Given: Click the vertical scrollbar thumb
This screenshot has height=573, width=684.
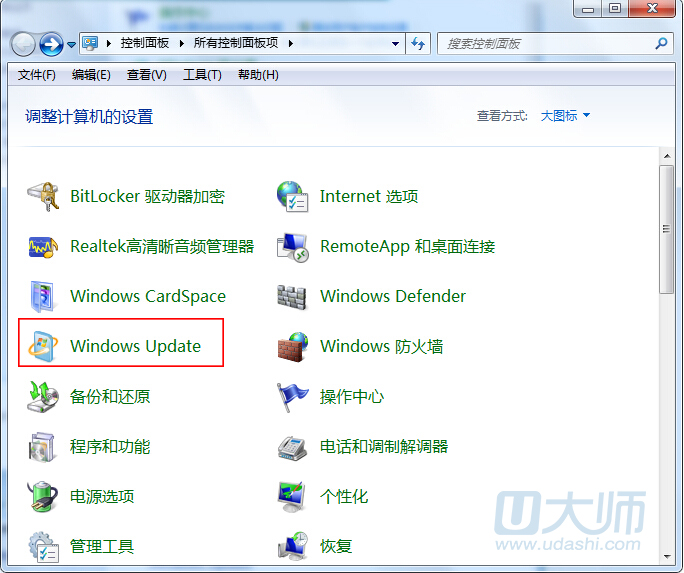Looking at the screenshot, I should point(666,230).
